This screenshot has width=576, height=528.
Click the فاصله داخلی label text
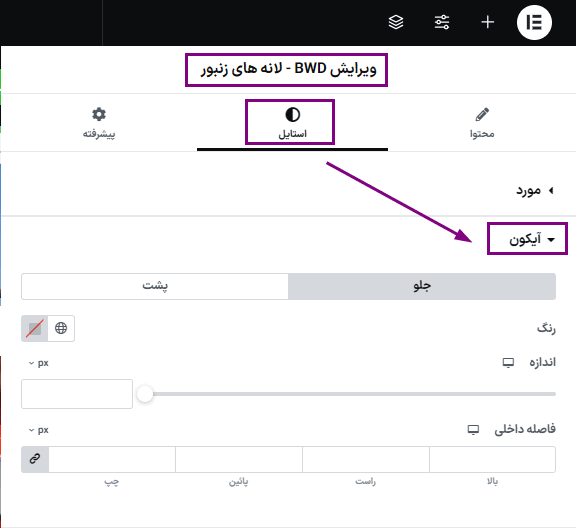(525, 429)
